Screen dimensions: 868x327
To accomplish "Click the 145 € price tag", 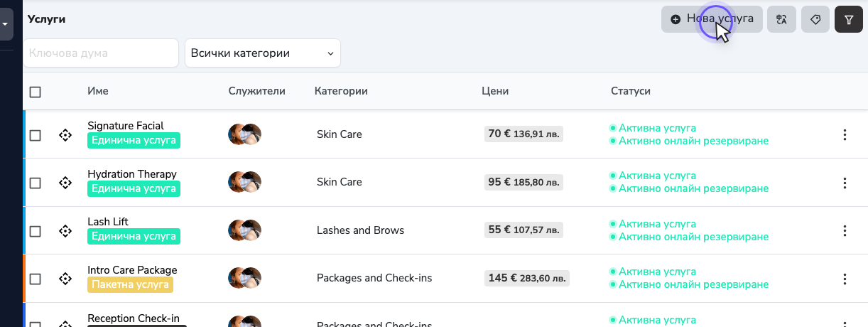I will pos(527,278).
